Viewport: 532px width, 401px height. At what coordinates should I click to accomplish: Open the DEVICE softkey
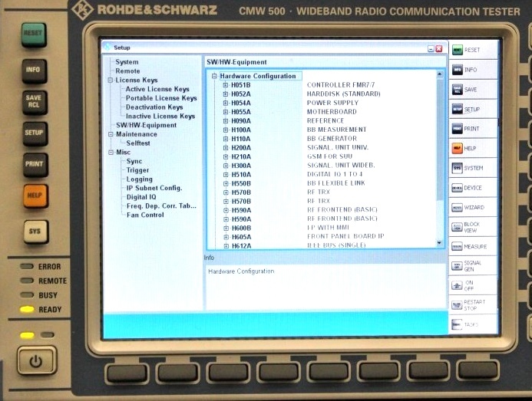(x=474, y=187)
